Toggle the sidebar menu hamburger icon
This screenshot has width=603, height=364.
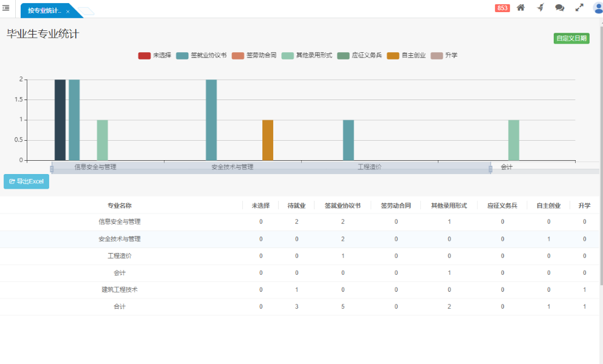tap(6, 8)
